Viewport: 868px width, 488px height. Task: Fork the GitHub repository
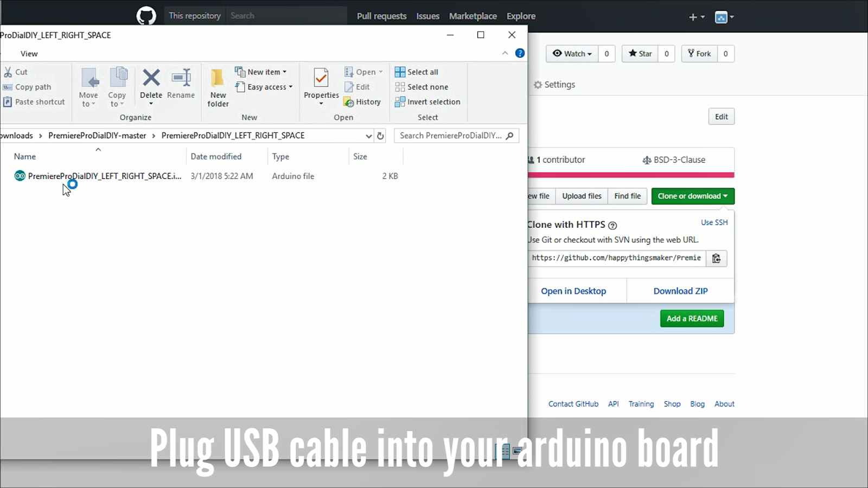[x=699, y=54]
